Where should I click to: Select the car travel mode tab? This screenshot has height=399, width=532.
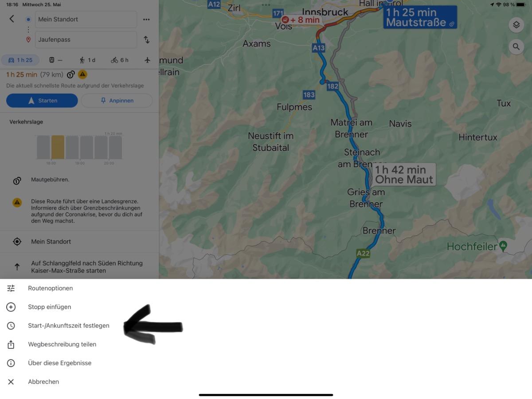20,60
